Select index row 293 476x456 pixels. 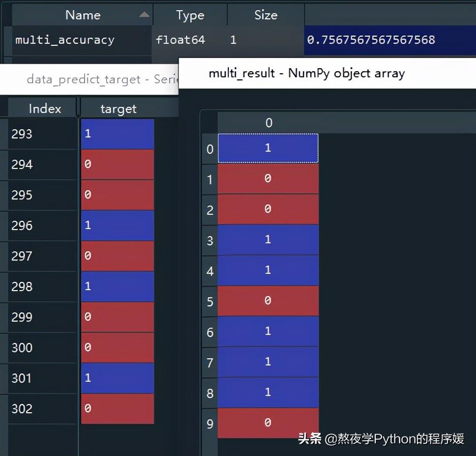tap(42, 134)
